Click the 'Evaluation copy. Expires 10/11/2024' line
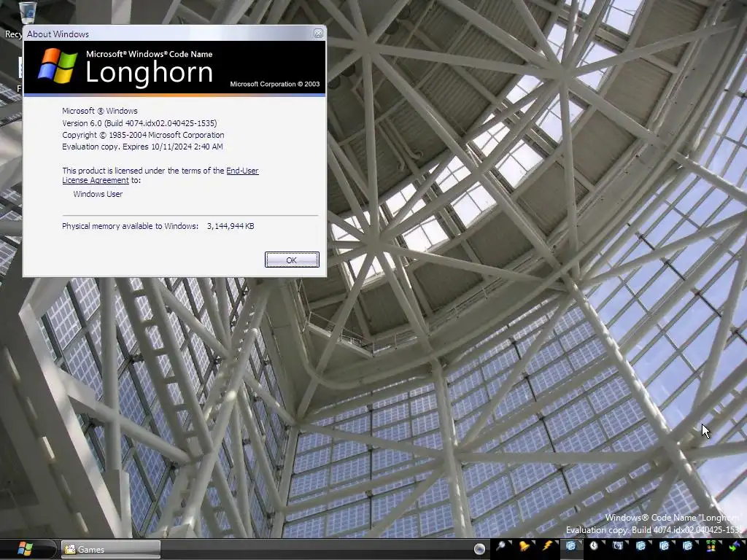This screenshot has width=747, height=560. coord(142,147)
